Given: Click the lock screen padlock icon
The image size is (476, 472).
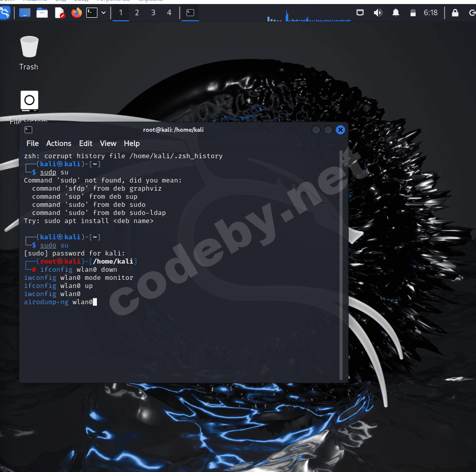Looking at the screenshot, I should point(455,13).
